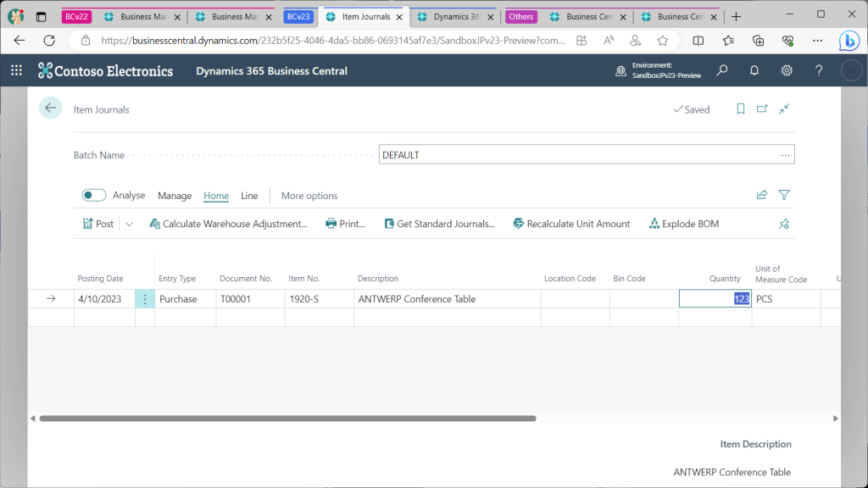Open the search magnifier in Business Central header
Screen dimensions: 868x488
[722, 70]
